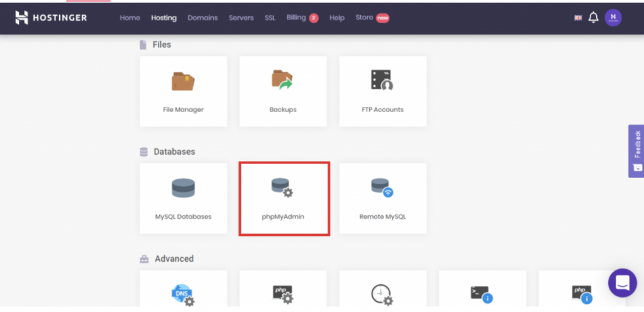Open the Servers menu item
The image size is (644, 312).
(241, 18)
